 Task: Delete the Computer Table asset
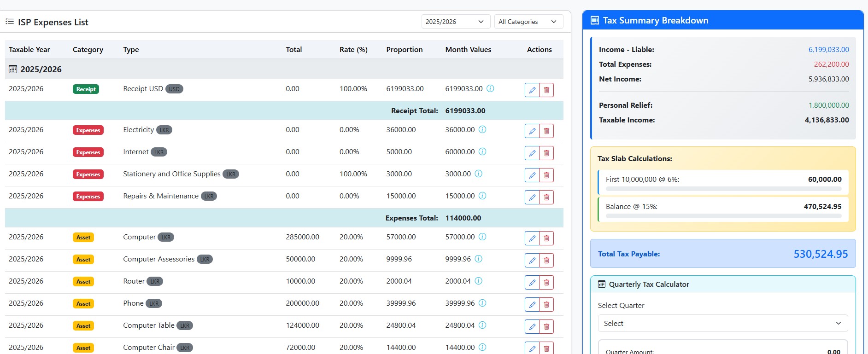click(x=546, y=327)
